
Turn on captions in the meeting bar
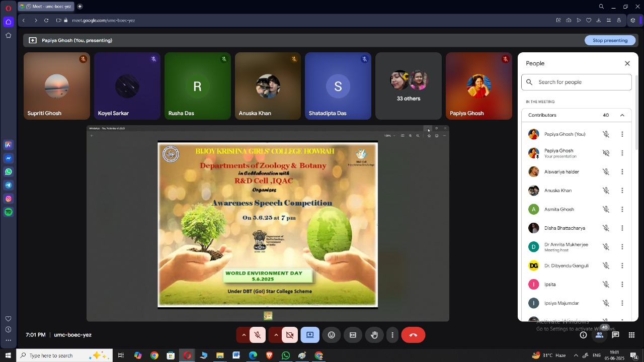point(353,335)
